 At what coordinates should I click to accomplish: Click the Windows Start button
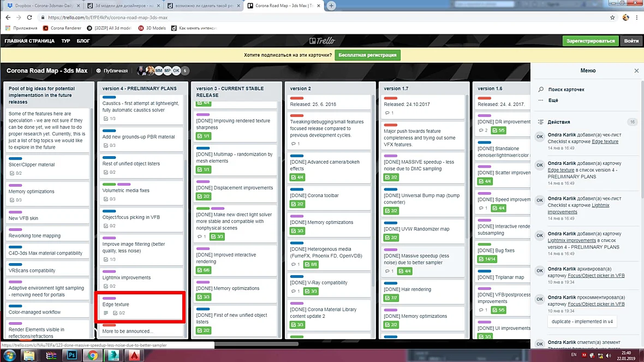9,355
